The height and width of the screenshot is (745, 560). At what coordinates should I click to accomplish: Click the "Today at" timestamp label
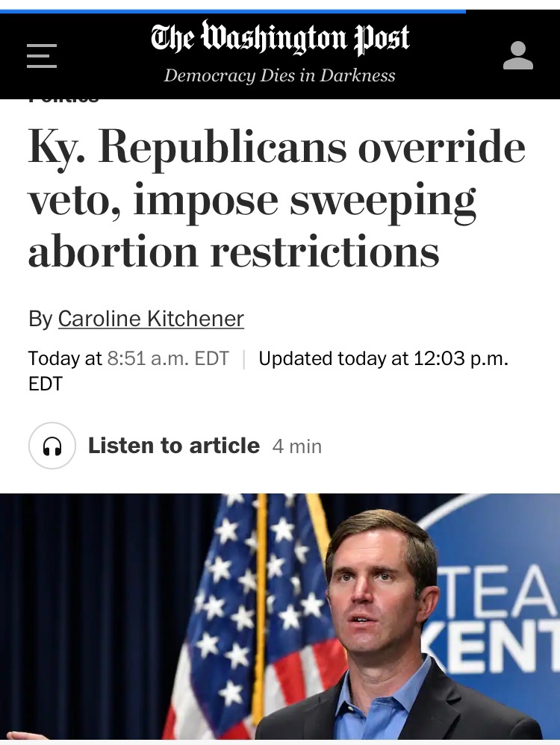[65, 359]
